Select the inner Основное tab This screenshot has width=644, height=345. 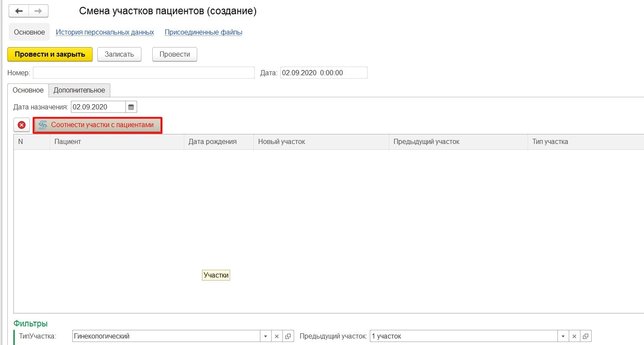(x=28, y=90)
